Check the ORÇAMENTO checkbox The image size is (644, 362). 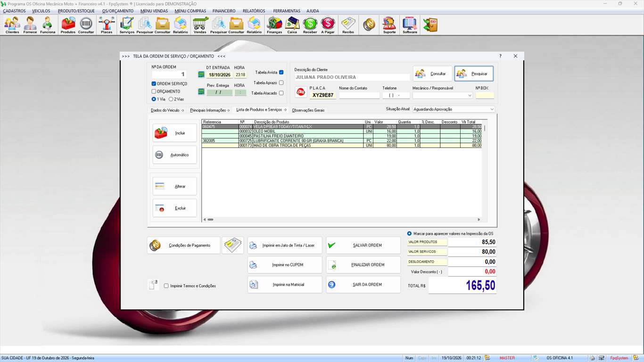click(154, 91)
